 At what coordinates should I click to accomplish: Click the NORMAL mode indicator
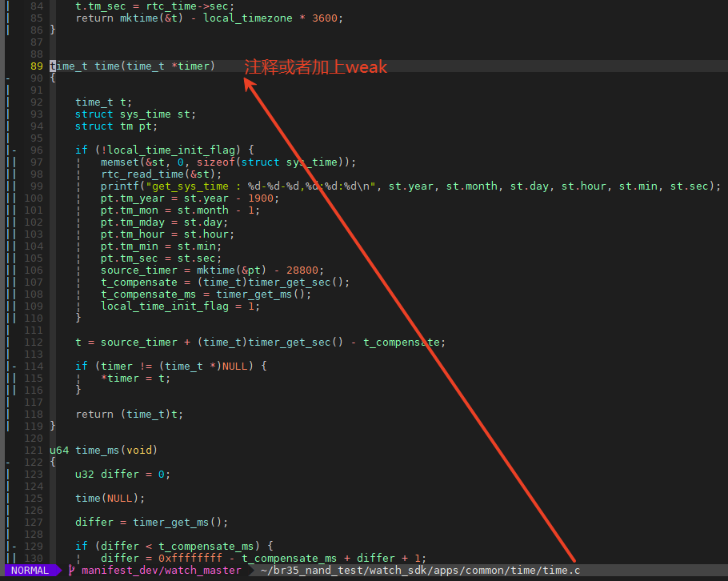pos(30,571)
